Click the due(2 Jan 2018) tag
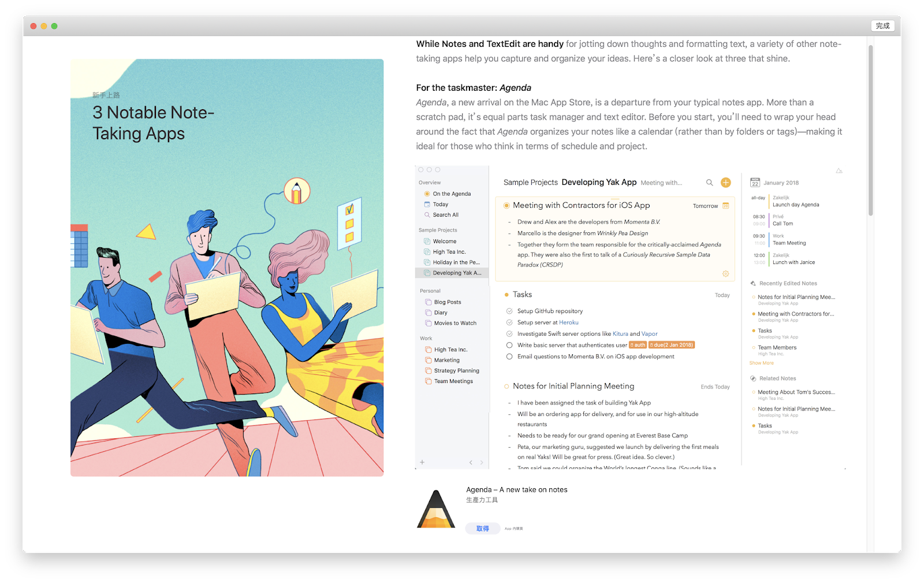The image size is (924, 583). pyautogui.click(x=672, y=345)
